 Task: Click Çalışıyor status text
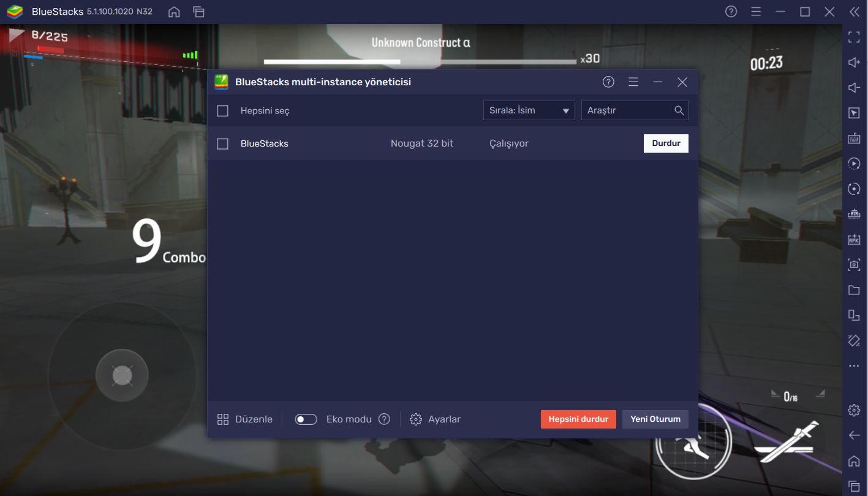point(509,143)
